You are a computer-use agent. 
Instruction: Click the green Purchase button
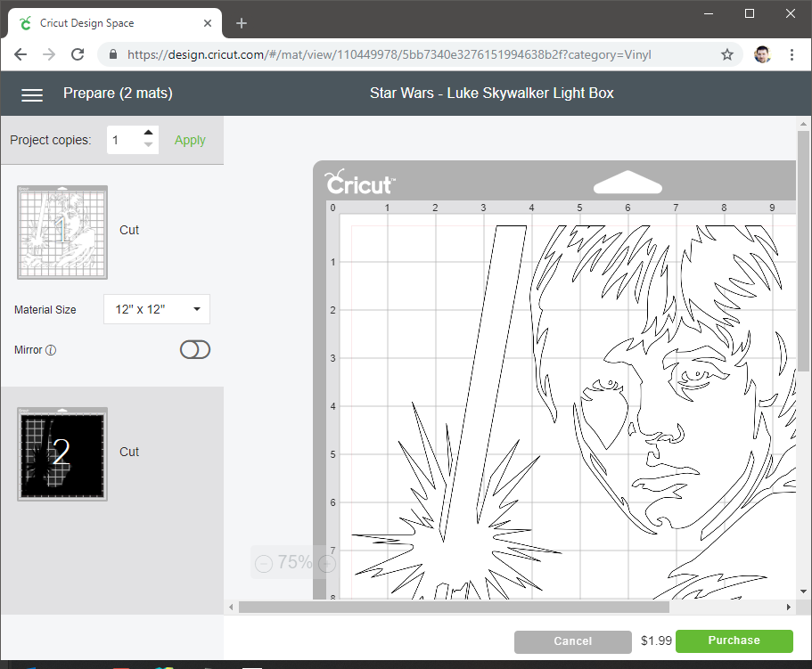(x=734, y=640)
